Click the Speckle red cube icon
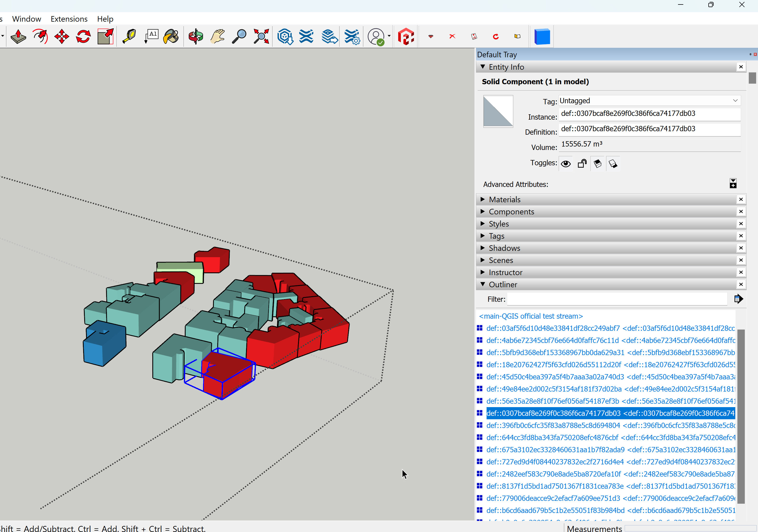The image size is (758, 532). pos(406,36)
